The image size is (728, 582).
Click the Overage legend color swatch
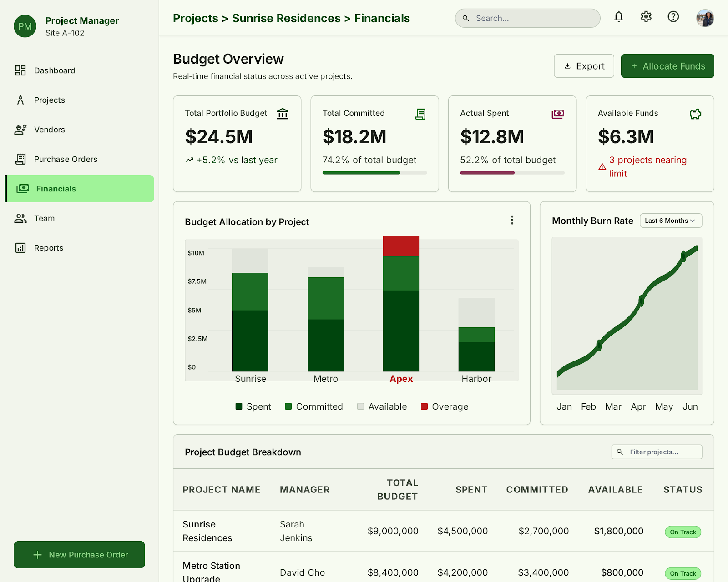pos(424,406)
